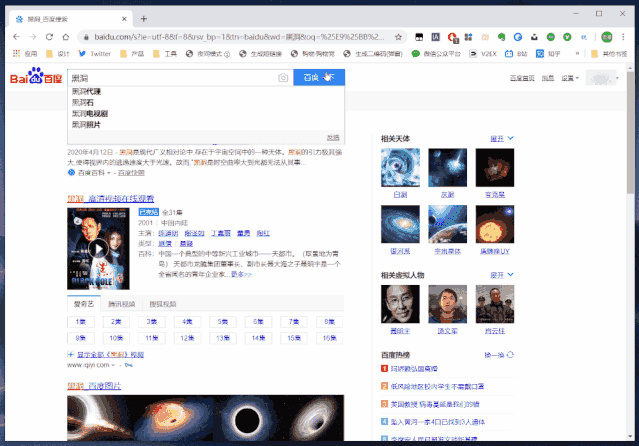639x446 pixels.
Task: Click the plus icon beside 显示全部 视频
Action: (71, 354)
